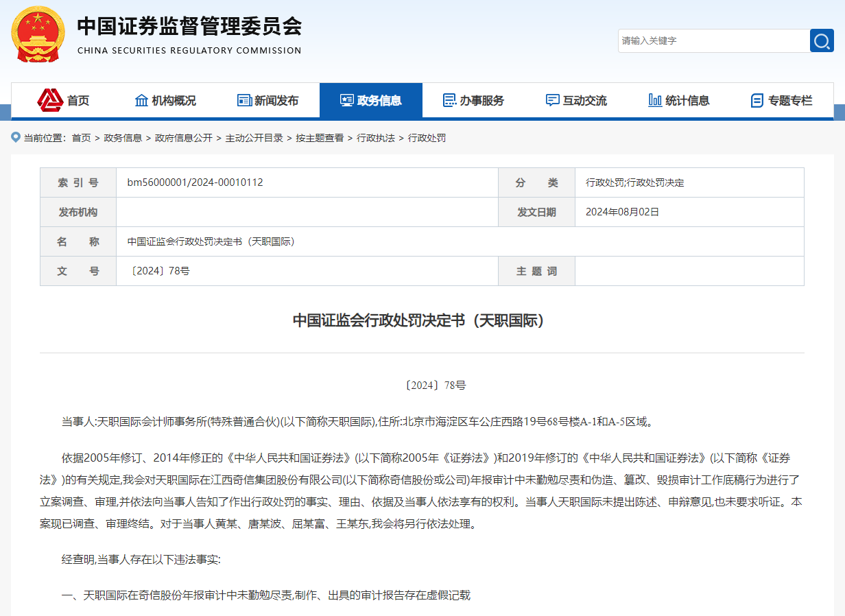Click the 分类 header cell
This screenshot has height=616, width=845.
537,182
